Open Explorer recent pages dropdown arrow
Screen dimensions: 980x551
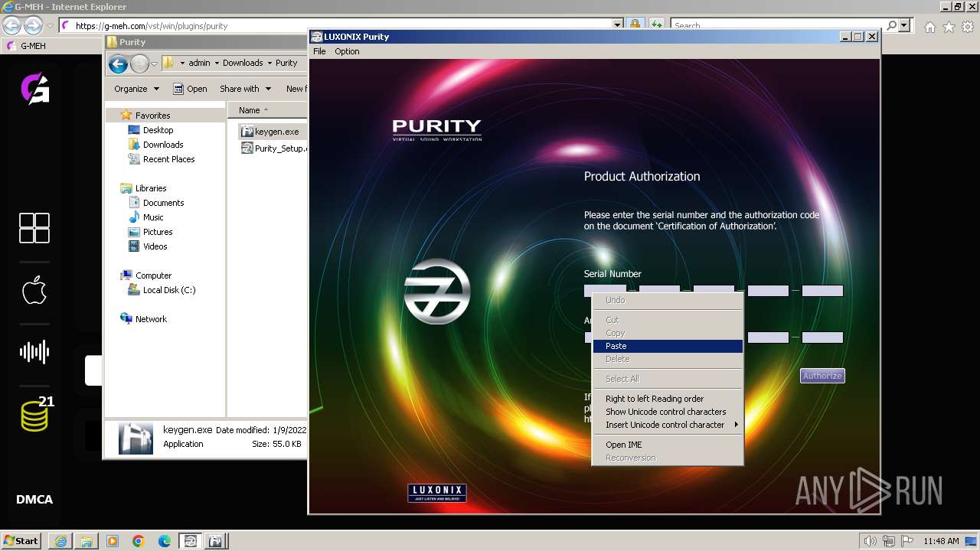tap(154, 64)
